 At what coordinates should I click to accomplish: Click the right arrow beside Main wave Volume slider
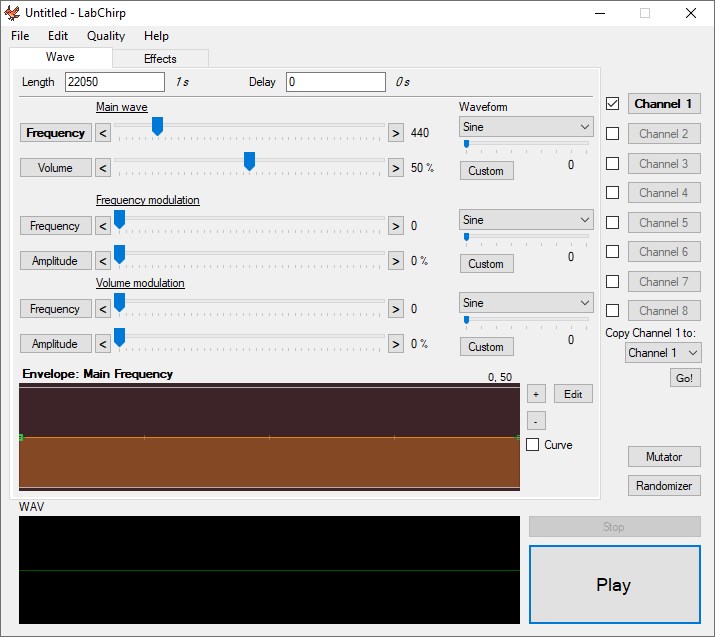(396, 168)
